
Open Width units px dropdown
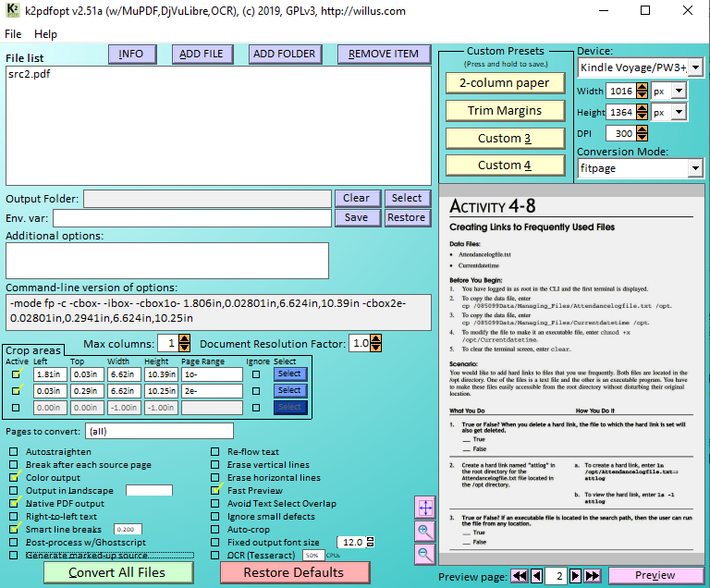[x=679, y=91]
